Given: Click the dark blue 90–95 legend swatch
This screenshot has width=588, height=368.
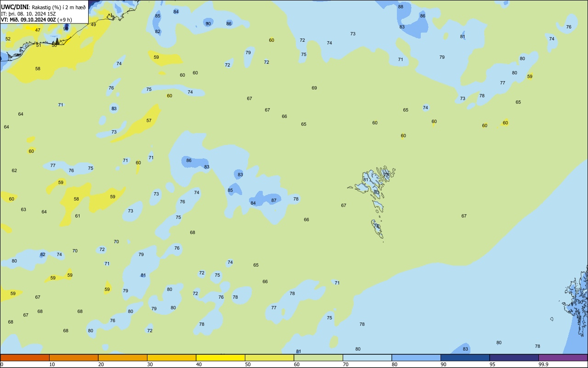Looking at the screenshot, I should (465, 357).
